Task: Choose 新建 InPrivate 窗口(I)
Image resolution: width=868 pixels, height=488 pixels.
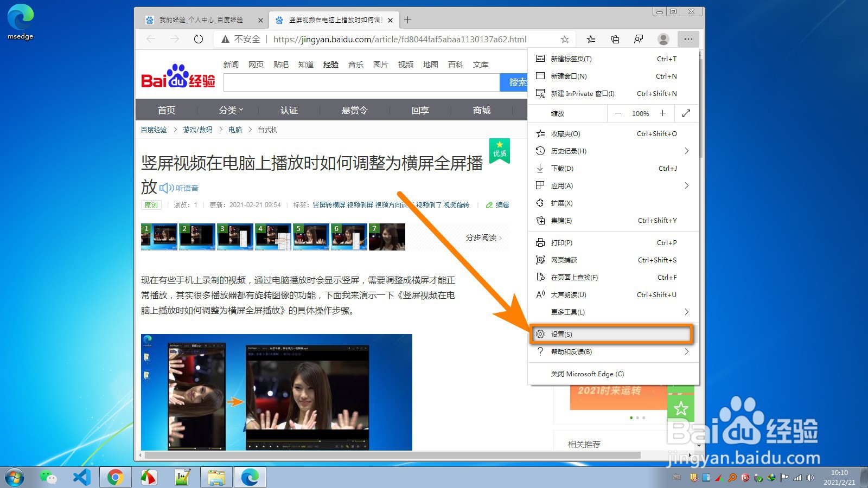Action: tap(614, 93)
